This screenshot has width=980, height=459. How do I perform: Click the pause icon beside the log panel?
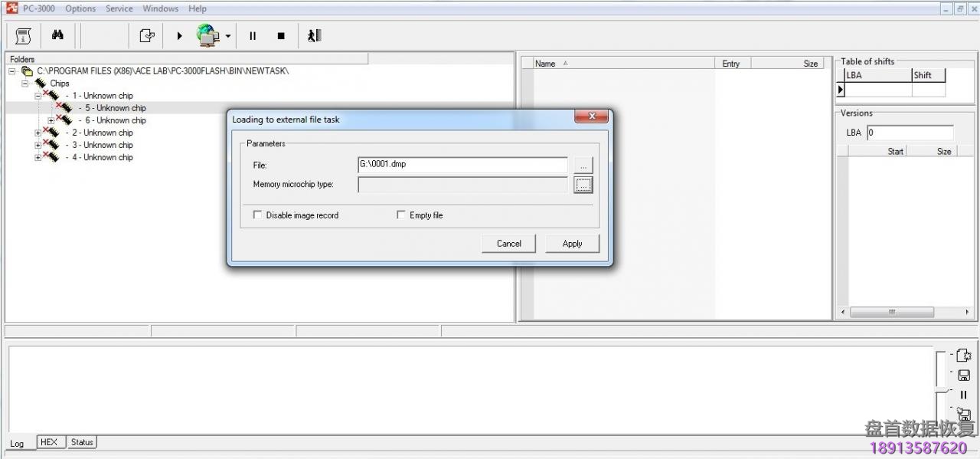click(964, 395)
